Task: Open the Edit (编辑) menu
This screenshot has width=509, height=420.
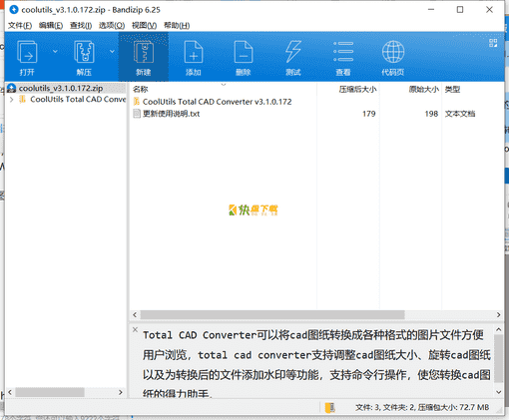Action: click(51, 25)
